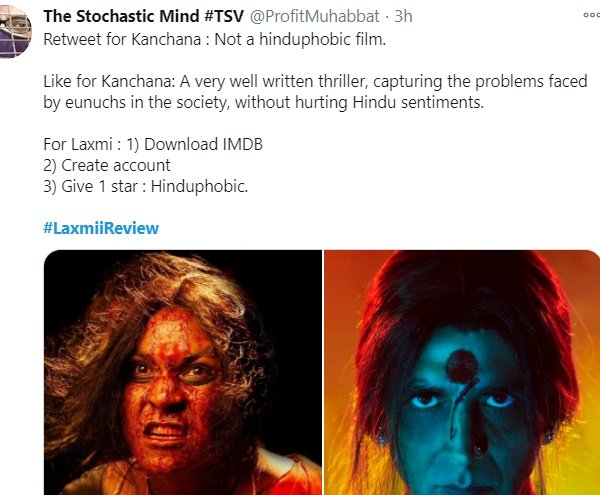Click the 'Hindu sentiments.' text

click(x=418, y=103)
